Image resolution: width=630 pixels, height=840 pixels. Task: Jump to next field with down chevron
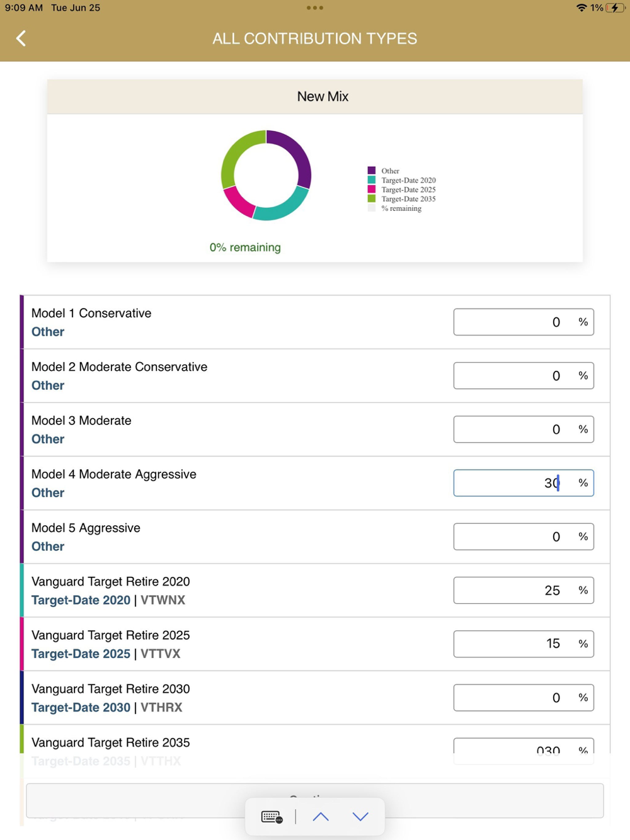[360, 817]
